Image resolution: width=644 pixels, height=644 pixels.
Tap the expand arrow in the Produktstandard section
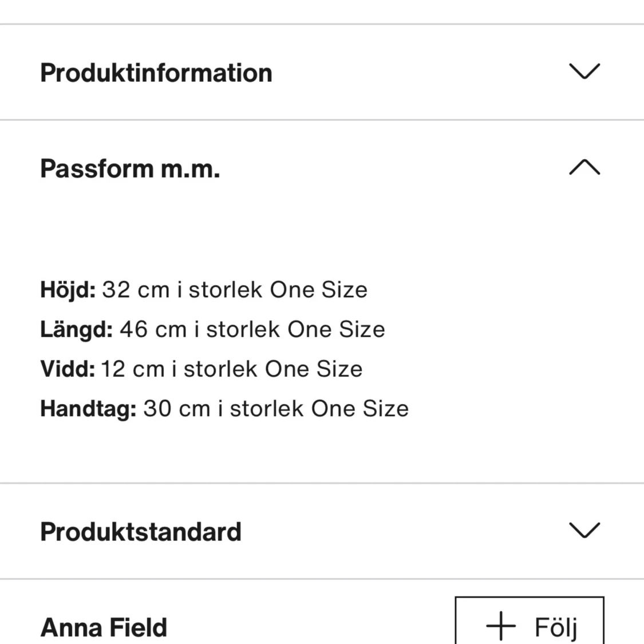click(583, 531)
